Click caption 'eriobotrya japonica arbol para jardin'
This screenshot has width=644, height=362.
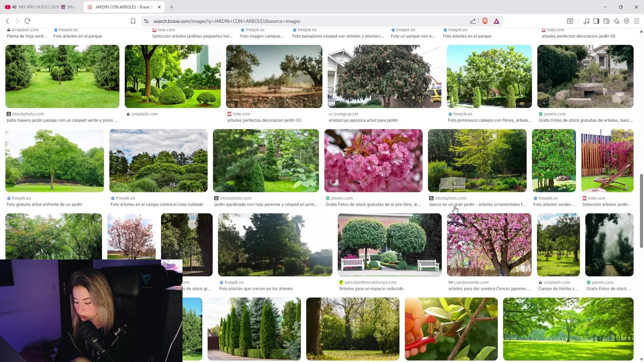point(363,121)
